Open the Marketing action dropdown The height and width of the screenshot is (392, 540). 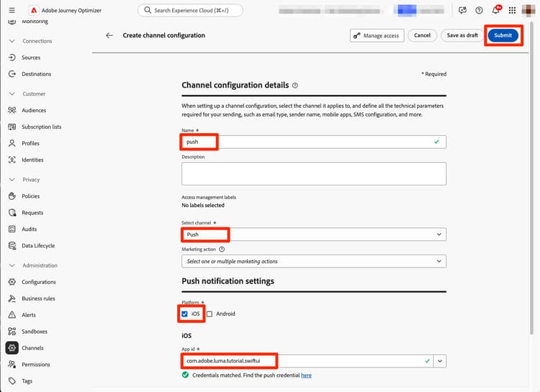tap(314, 261)
